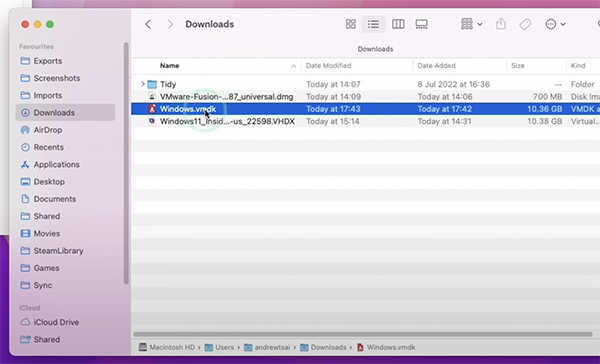Open the Group By grid dropdown
600x364 pixels.
point(471,24)
